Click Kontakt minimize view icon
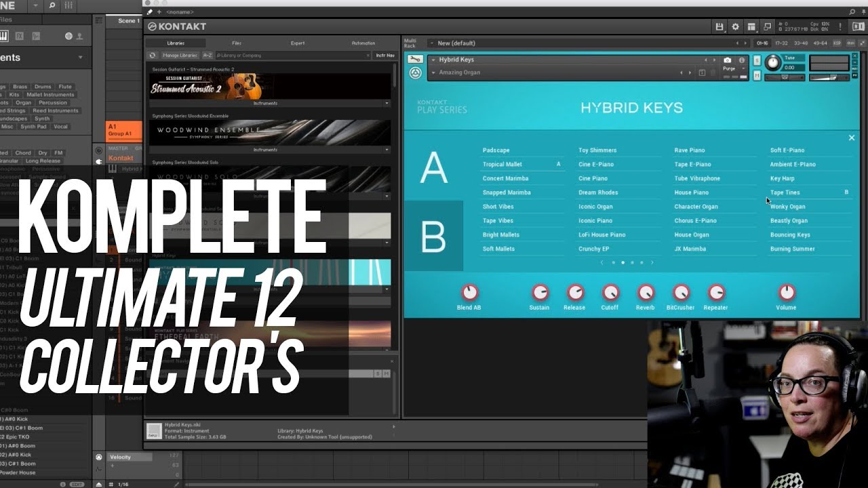Screen dimensions: 868x488 [767, 26]
